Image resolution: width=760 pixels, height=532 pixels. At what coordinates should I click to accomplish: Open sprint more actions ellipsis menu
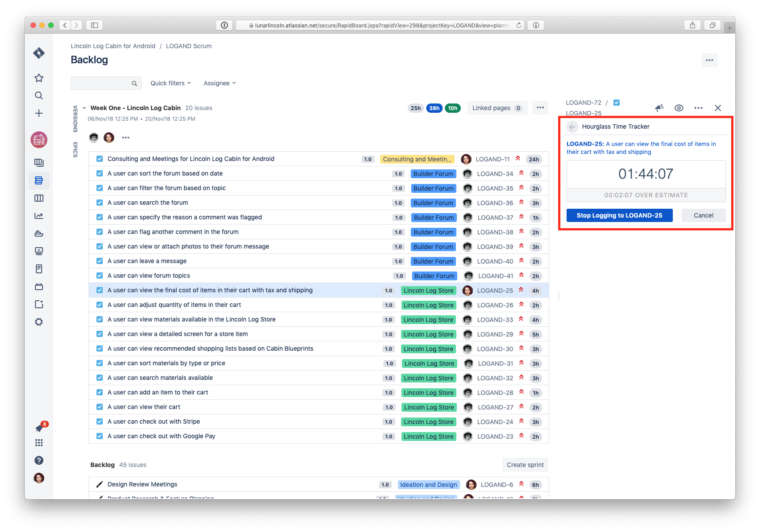[540, 107]
